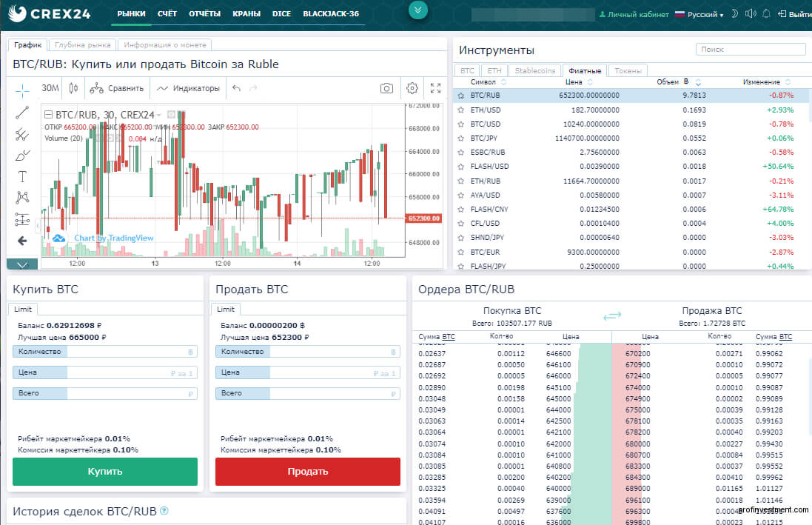
Task: Toggle night mode moon icon
Action: click(x=734, y=14)
